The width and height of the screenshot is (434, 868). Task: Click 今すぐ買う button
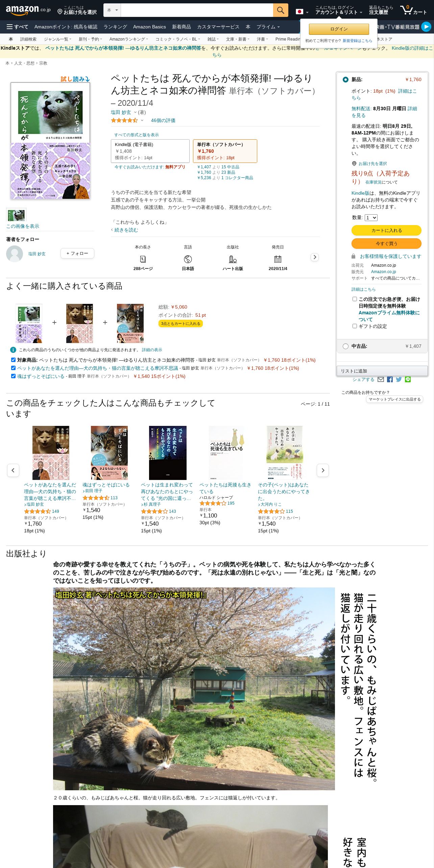tap(386, 244)
